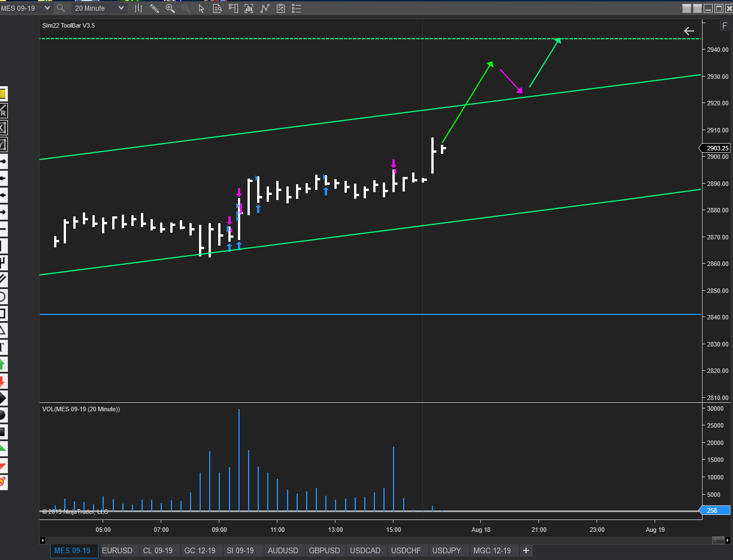The height and width of the screenshot is (560, 733).
Task: Select the ruler tool in side toolbar
Action: point(3,94)
